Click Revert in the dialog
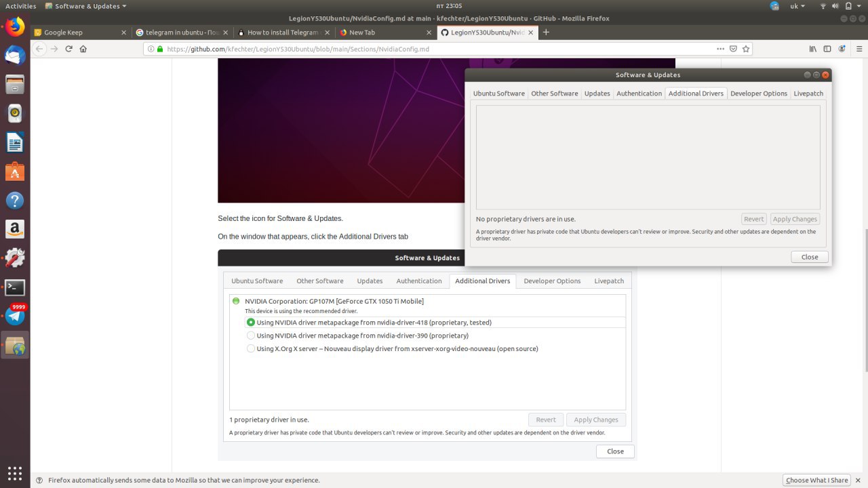 click(x=753, y=219)
